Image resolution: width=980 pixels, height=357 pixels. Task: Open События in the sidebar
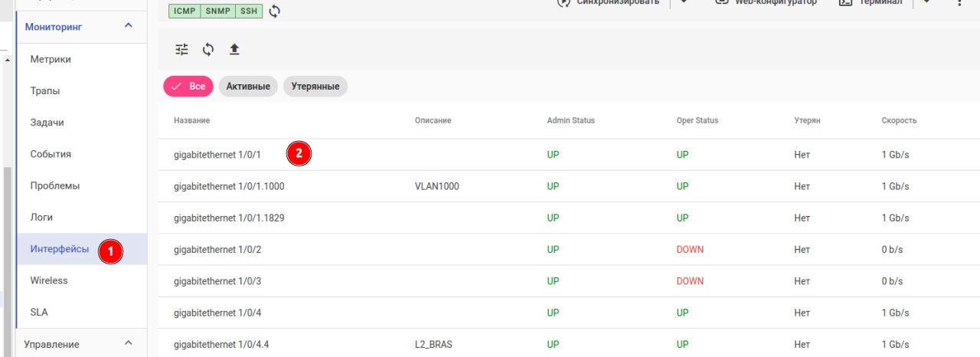[81, 154]
